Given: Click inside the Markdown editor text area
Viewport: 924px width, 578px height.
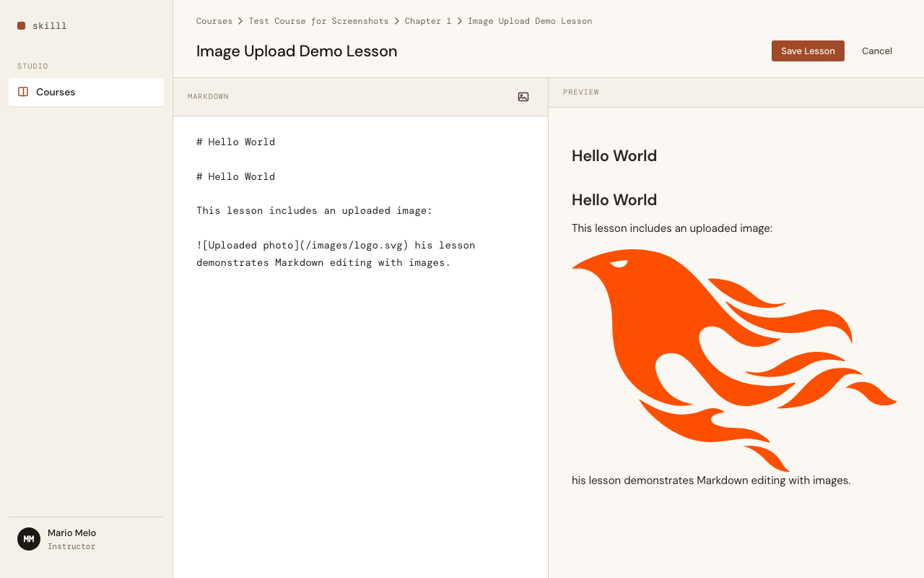Looking at the screenshot, I should coord(360,347).
